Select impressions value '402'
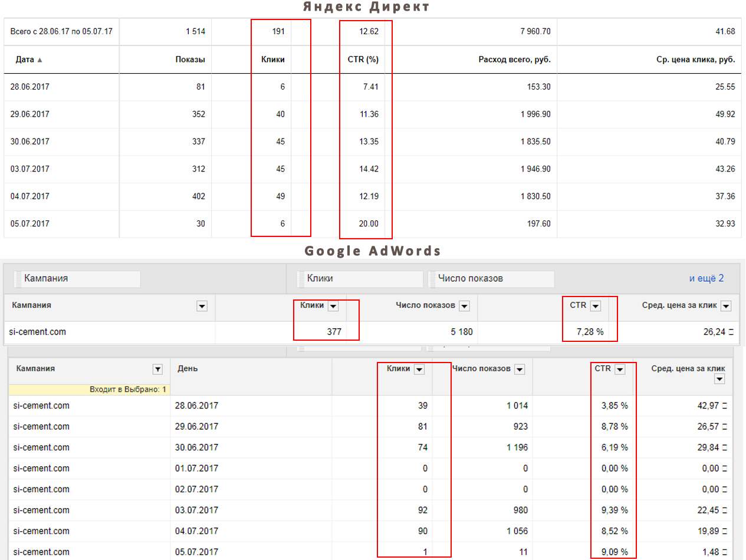Screen dimensions: 746x560 [198, 196]
